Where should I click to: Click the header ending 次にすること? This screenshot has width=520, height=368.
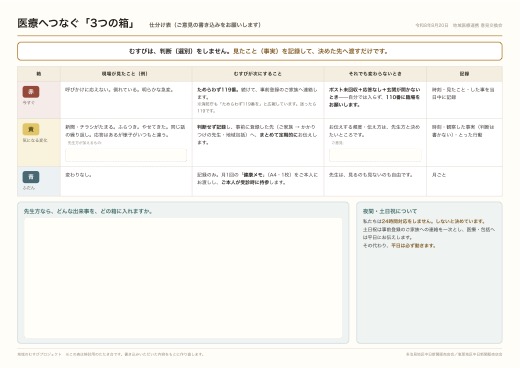tap(258, 74)
